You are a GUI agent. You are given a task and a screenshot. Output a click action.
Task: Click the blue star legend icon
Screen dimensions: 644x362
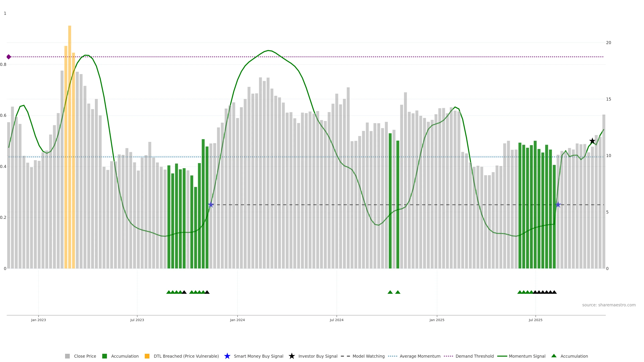pos(227,356)
